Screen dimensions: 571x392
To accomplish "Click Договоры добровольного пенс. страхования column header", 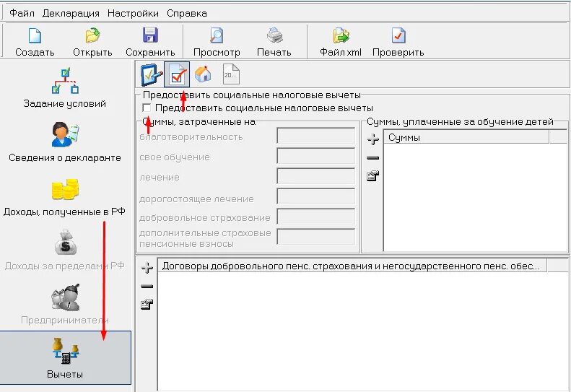I will coord(352,266).
